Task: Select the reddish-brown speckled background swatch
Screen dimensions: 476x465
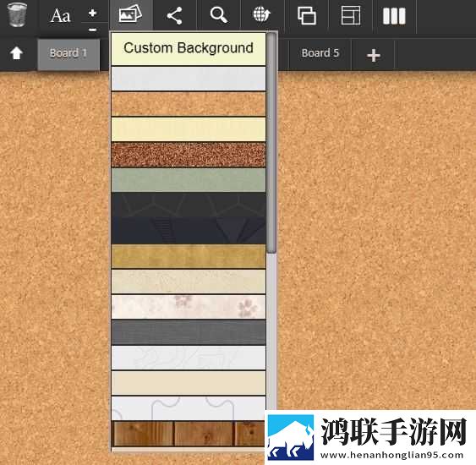Action: click(x=189, y=155)
